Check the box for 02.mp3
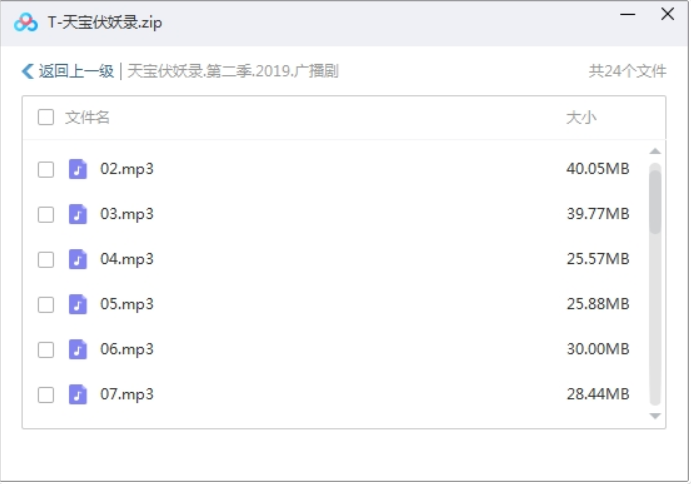The height and width of the screenshot is (484, 691). point(46,169)
